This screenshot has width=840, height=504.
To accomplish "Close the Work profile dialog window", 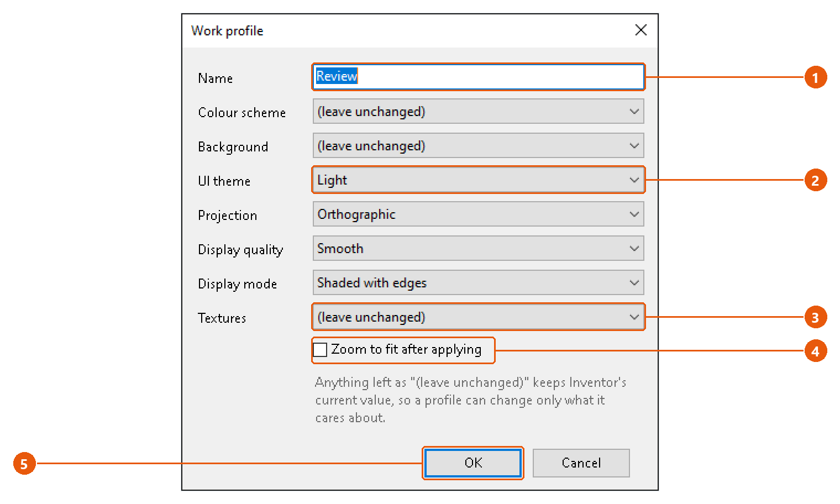I will [x=641, y=30].
